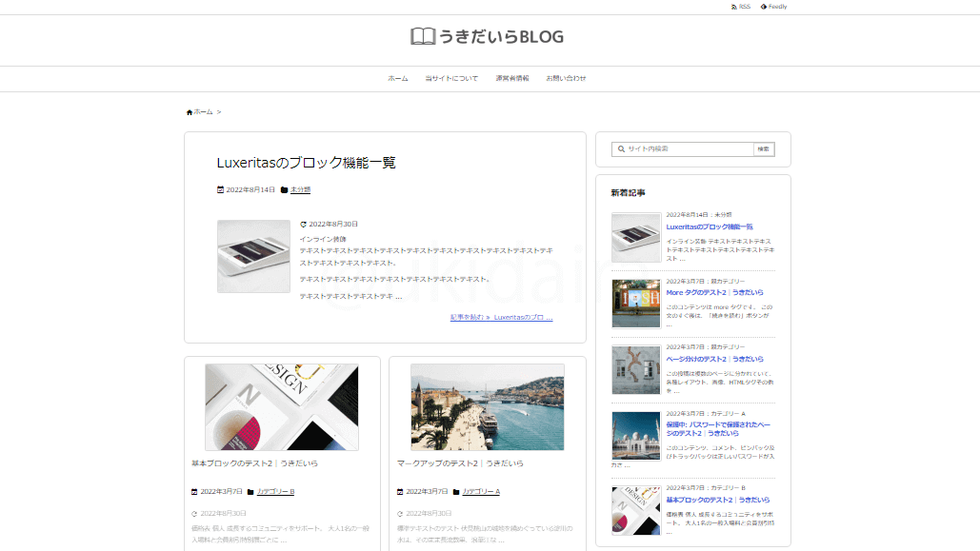
Task: Open the 基本ブロックのテスト2 card title
Action: [x=254, y=463]
